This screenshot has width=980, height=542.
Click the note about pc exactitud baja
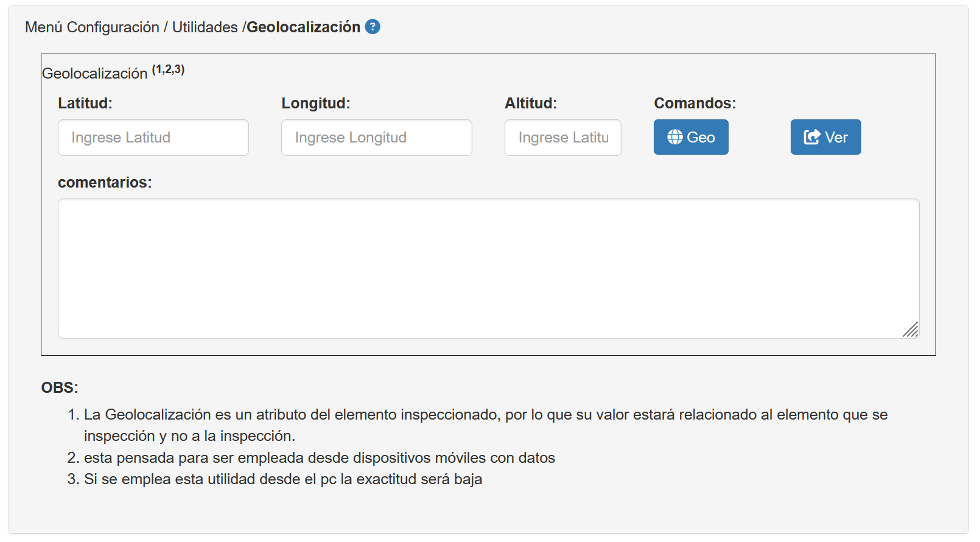[x=283, y=479]
